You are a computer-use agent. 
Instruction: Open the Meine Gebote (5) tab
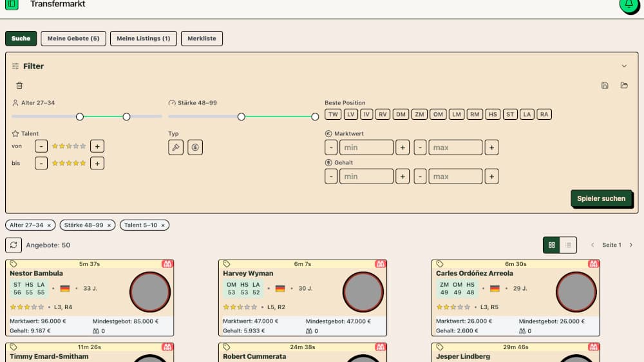pos(73,39)
